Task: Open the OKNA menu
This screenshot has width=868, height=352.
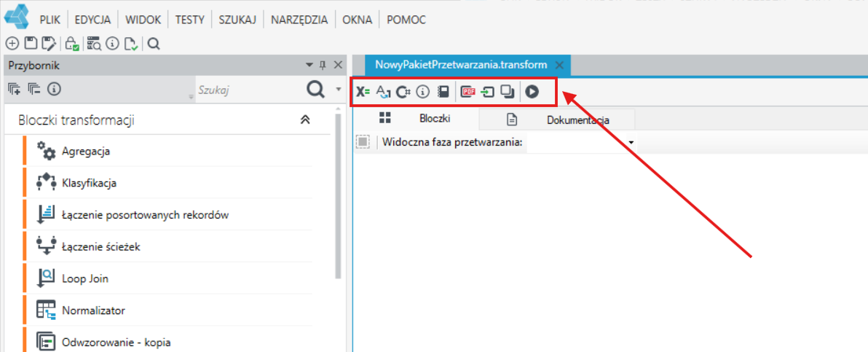Action: pyautogui.click(x=358, y=20)
